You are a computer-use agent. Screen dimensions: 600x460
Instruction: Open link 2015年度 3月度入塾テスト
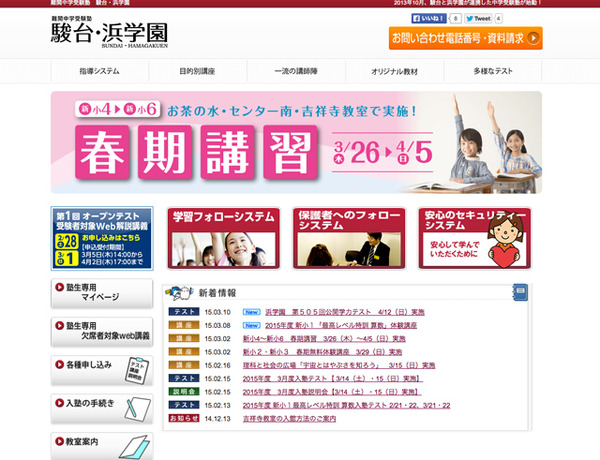(x=333, y=379)
